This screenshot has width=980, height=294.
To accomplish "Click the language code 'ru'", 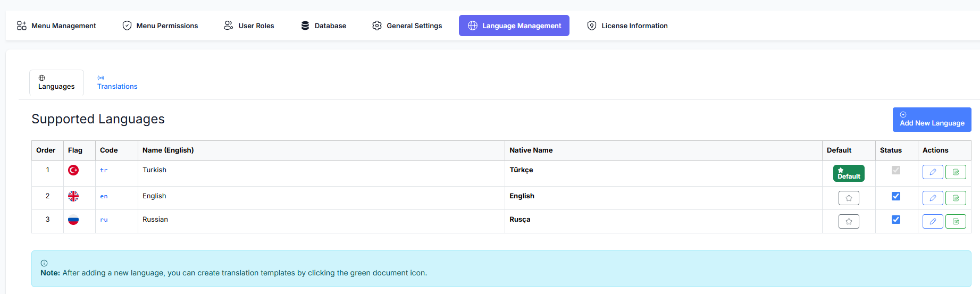I will (104, 220).
